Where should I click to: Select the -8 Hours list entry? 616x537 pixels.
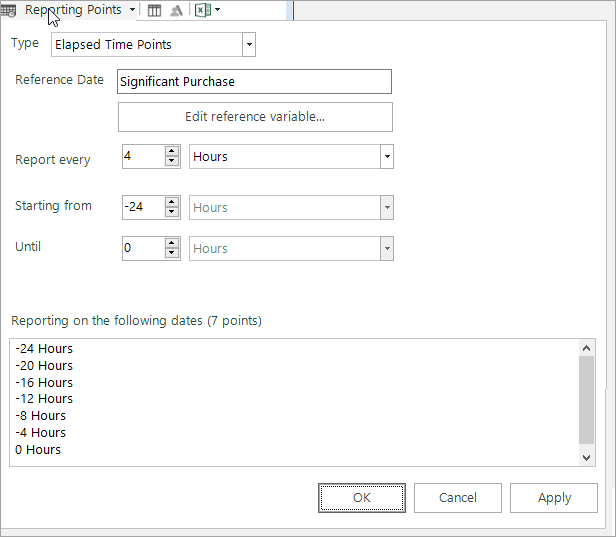(x=40, y=416)
